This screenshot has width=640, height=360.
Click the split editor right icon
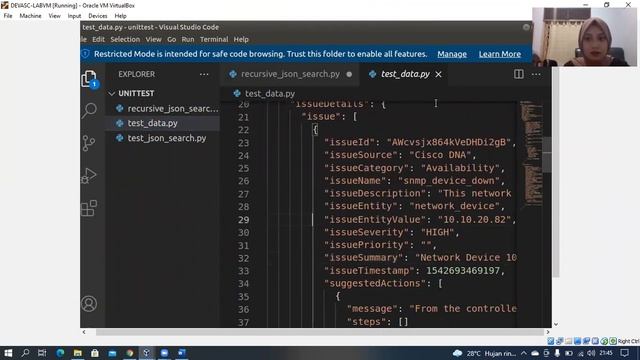519,74
